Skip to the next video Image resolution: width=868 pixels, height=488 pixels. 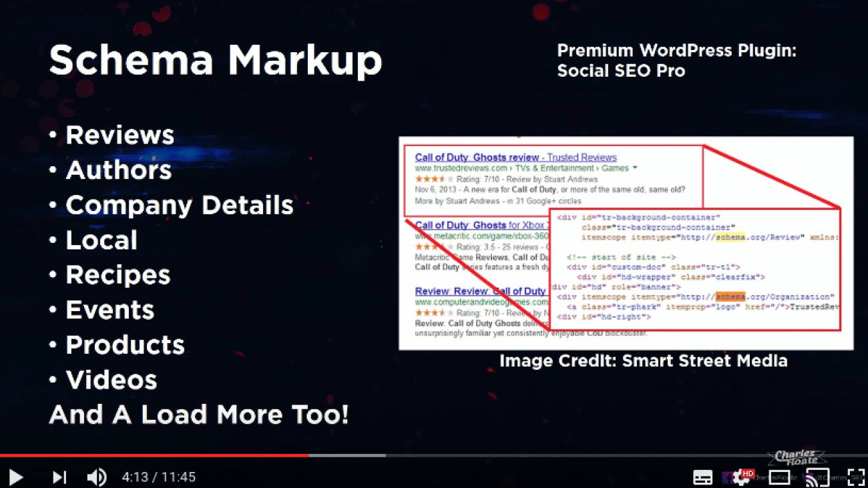[x=59, y=477]
